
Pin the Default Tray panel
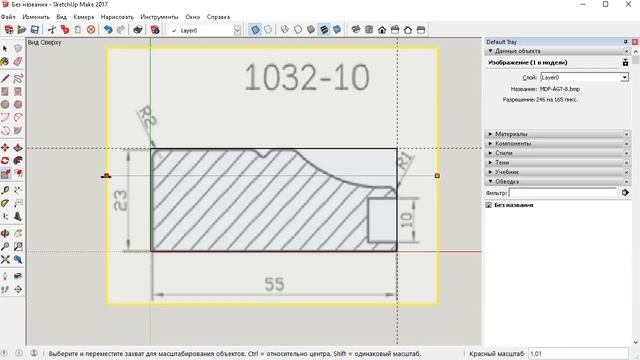tap(626, 42)
